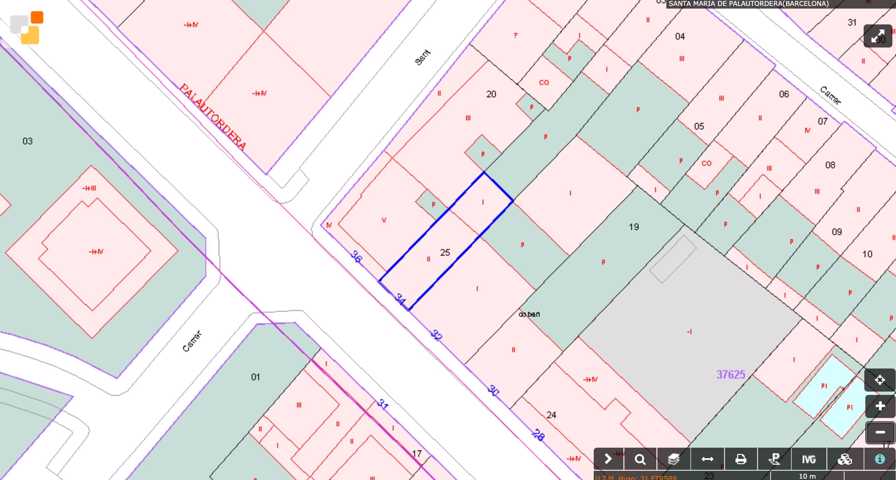This screenshot has height=480, width=896.
Task: Select the distance measure double-arrow tool
Action: pos(708,459)
